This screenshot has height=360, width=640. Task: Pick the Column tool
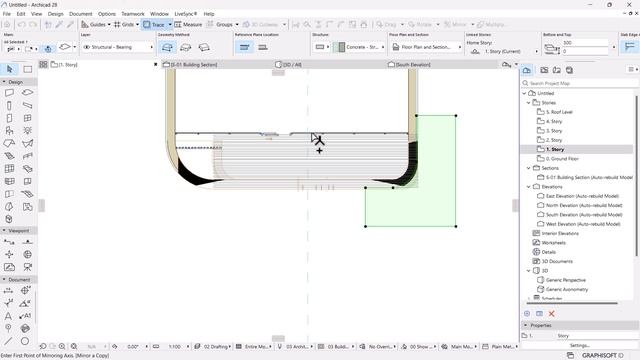point(9,106)
